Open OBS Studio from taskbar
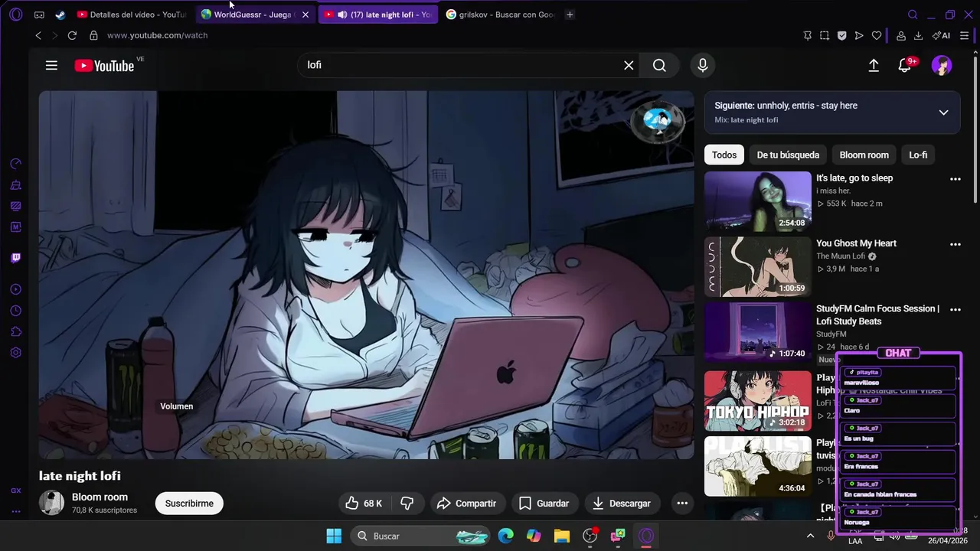 pos(590,536)
